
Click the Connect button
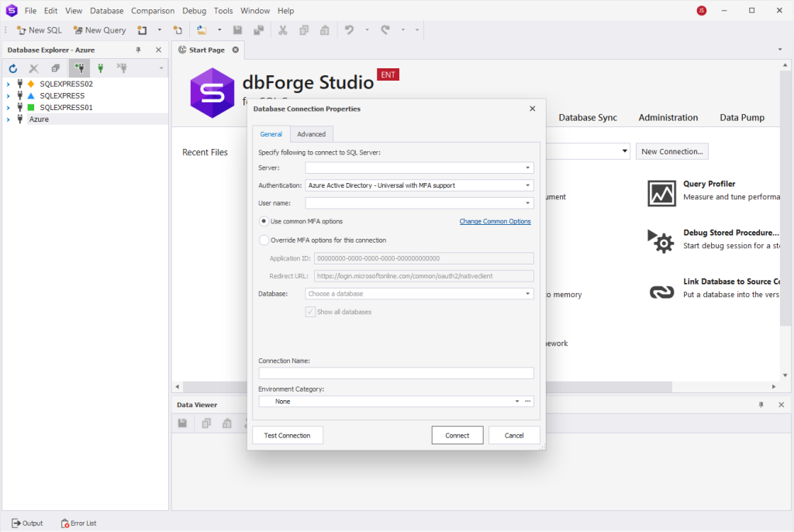coord(457,435)
